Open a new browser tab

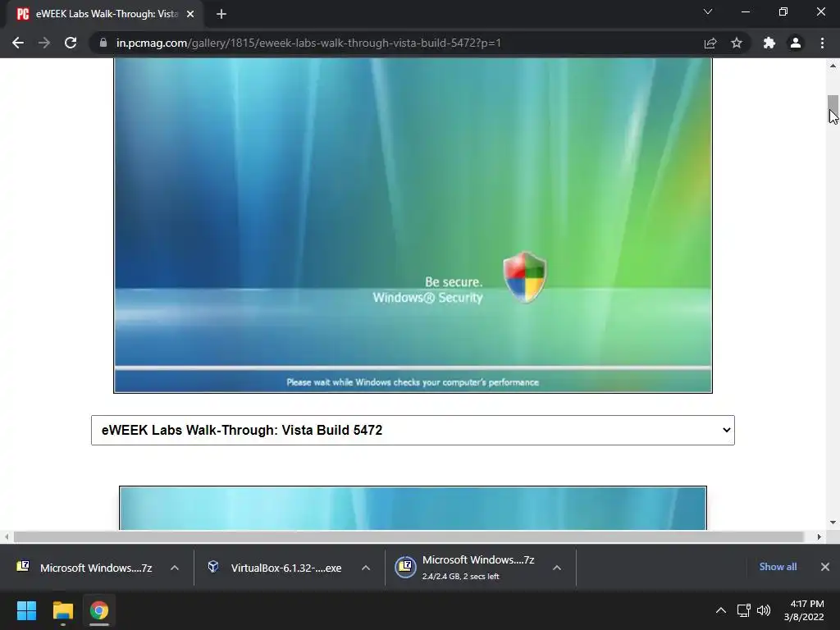click(221, 14)
